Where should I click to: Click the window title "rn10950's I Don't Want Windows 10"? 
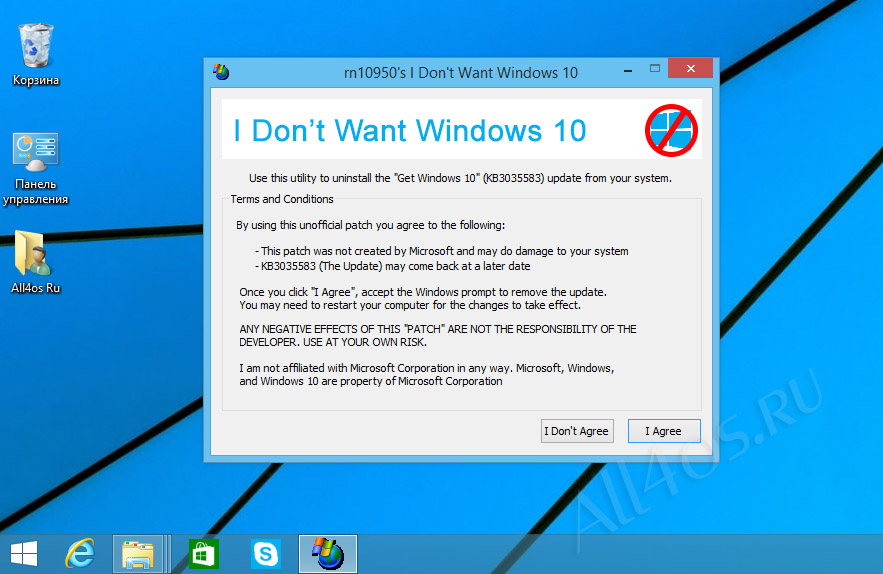point(461,73)
